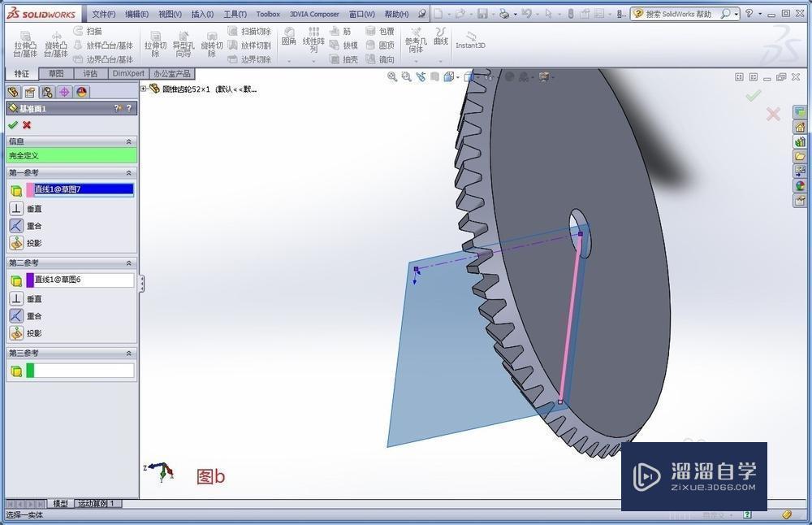Cancel the plane with red X
Image resolution: width=812 pixels, height=525 pixels.
pos(27,125)
